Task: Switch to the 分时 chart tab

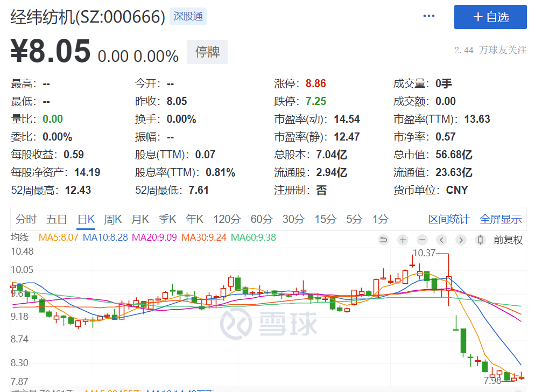Action: [26, 219]
